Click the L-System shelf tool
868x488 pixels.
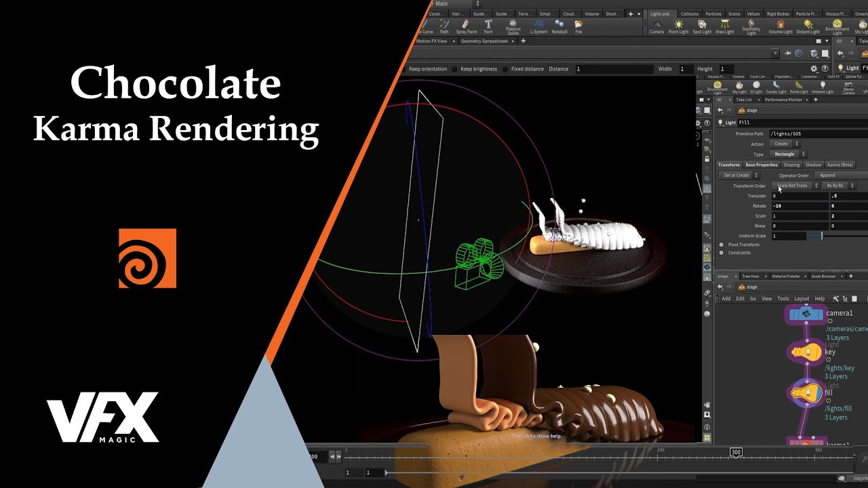tap(538, 26)
